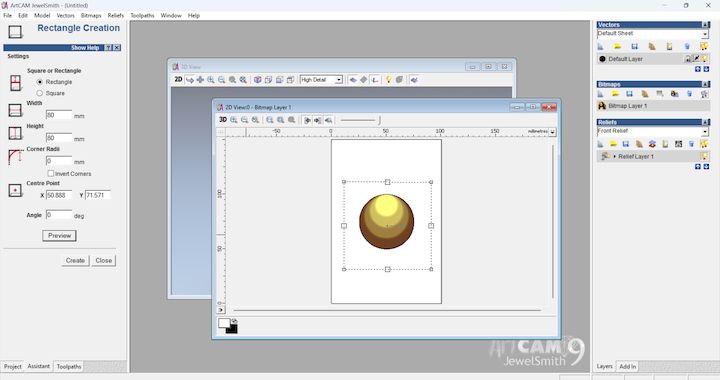Image resolution: width=720 pixels, height=380 pixels.
Task: Open the Toolpaths menu
Action: (142, 16)
